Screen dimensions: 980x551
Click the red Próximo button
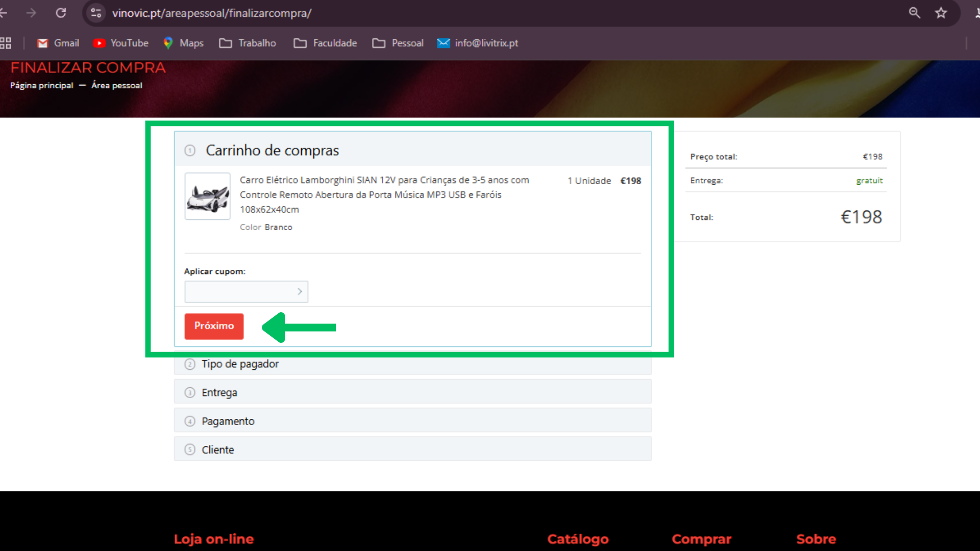click(214, 326)
